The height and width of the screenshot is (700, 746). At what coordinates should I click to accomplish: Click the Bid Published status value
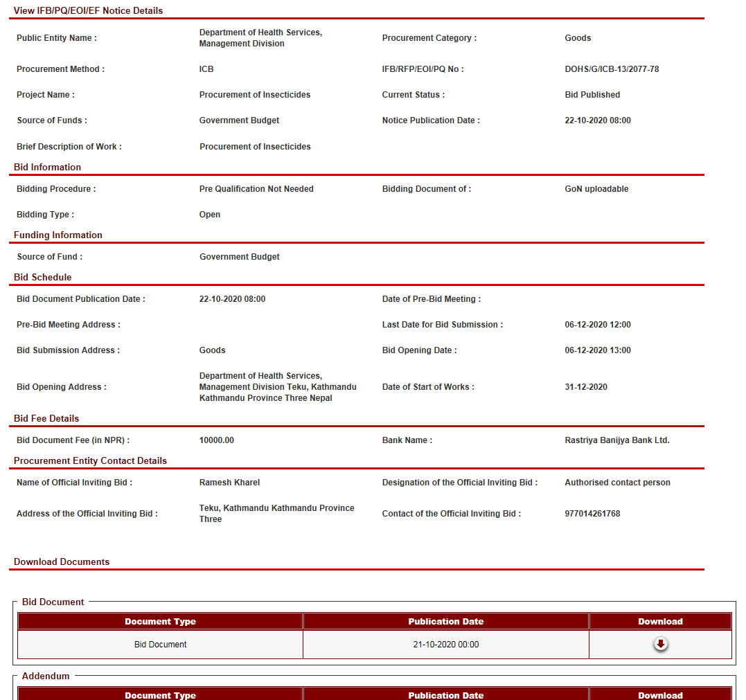(592, 95)
